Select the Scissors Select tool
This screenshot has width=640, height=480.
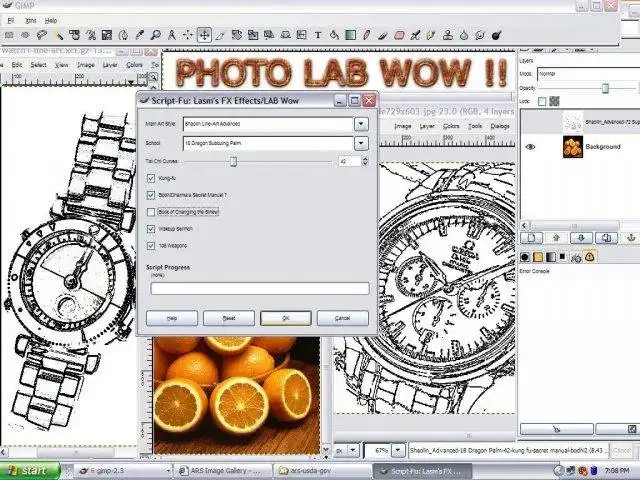90,36
